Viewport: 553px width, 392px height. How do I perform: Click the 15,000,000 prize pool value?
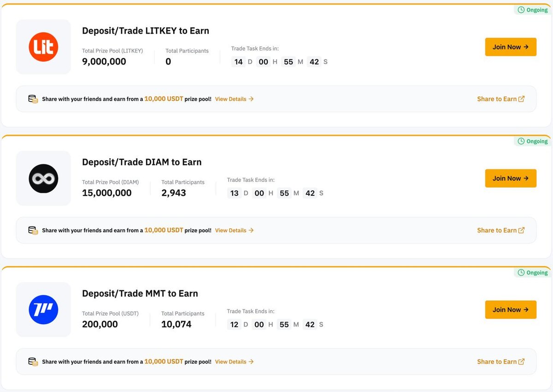pos(107,193)
